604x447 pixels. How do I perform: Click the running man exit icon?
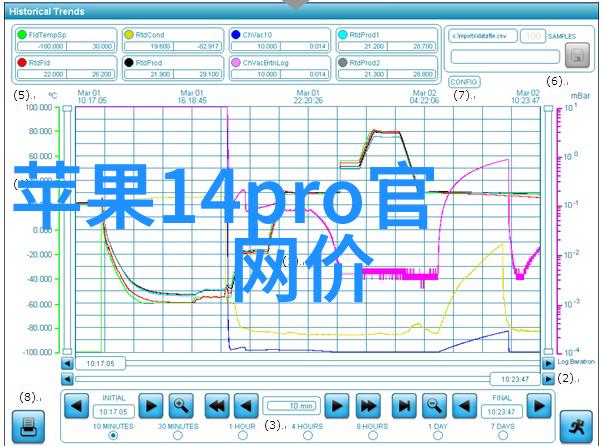coord(575,427)
